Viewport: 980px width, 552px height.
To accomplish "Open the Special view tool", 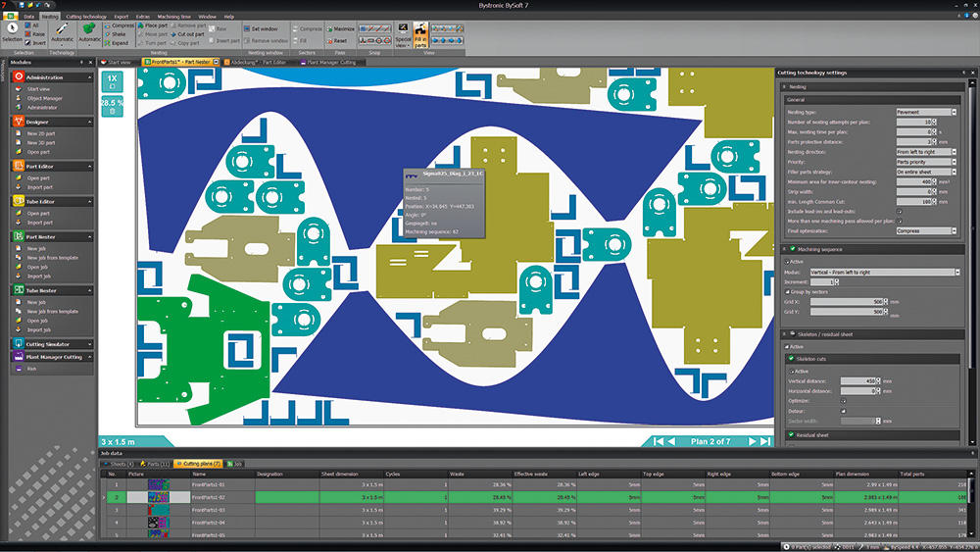I will click(403, 35).
